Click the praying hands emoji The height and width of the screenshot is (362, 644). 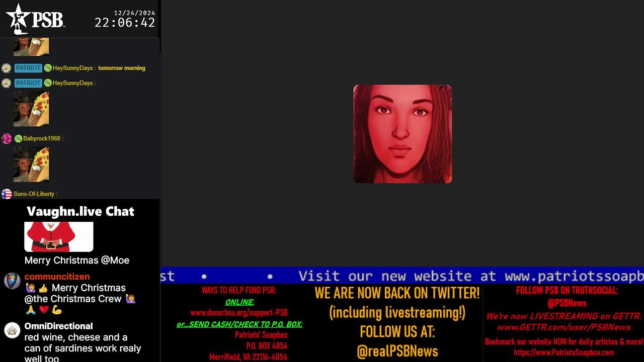[31, 310]
